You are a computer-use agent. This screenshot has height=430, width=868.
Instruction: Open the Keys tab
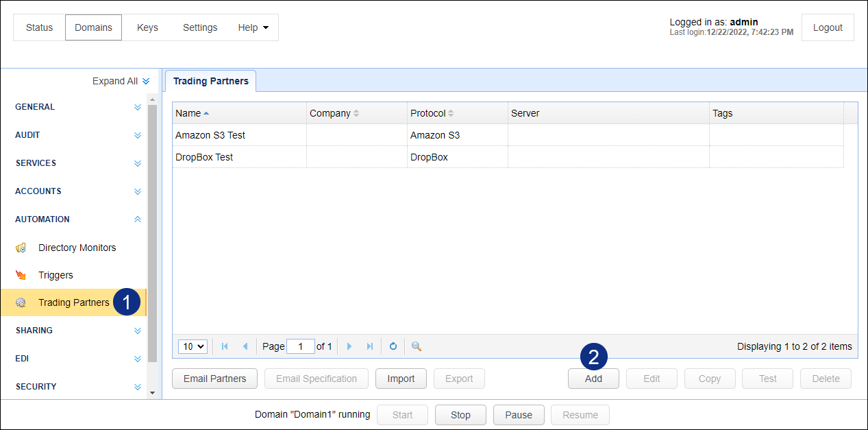click(147, 27)
